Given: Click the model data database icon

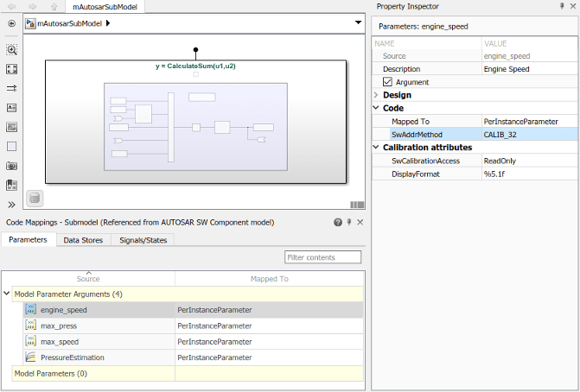Looking at the screenshot, I should pos(35,198).
